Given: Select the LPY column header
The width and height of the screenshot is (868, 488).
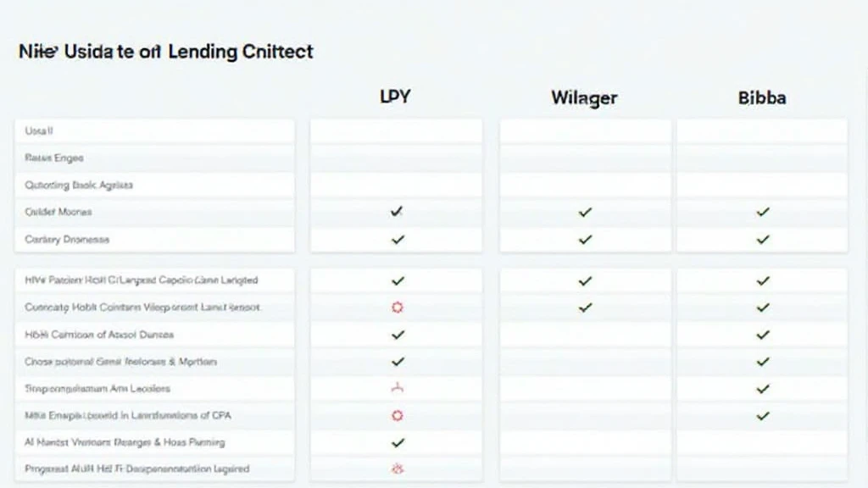Looking at the screenshot, I should pyautogui.click(x=396, y=97).
